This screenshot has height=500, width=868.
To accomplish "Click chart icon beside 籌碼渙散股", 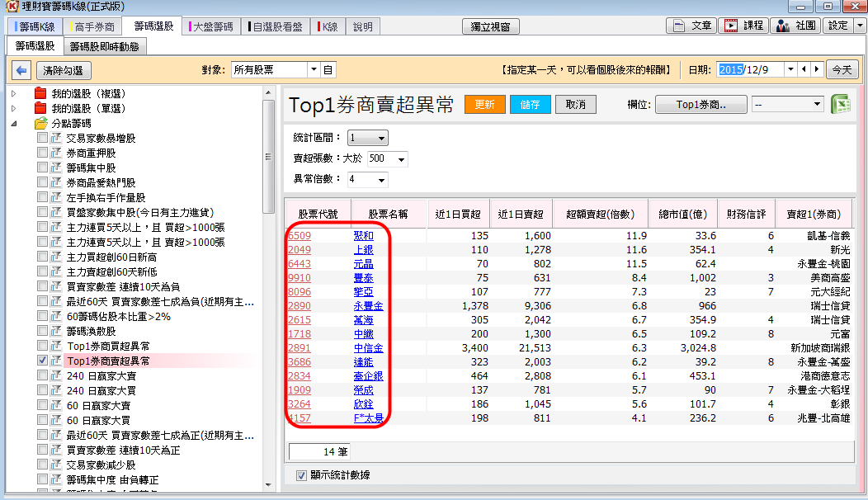I will click(x=56, y=331).
